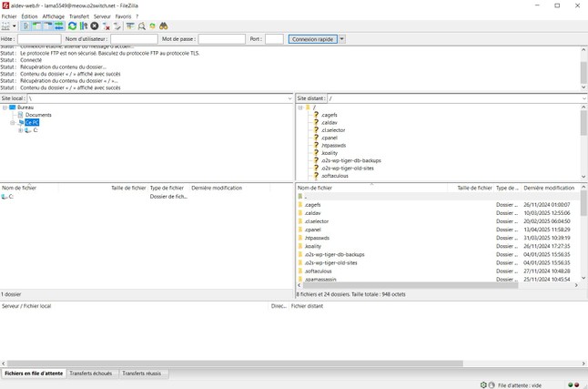Click the .koality folder icon in remote file list
588x389 pixels.
300,246
